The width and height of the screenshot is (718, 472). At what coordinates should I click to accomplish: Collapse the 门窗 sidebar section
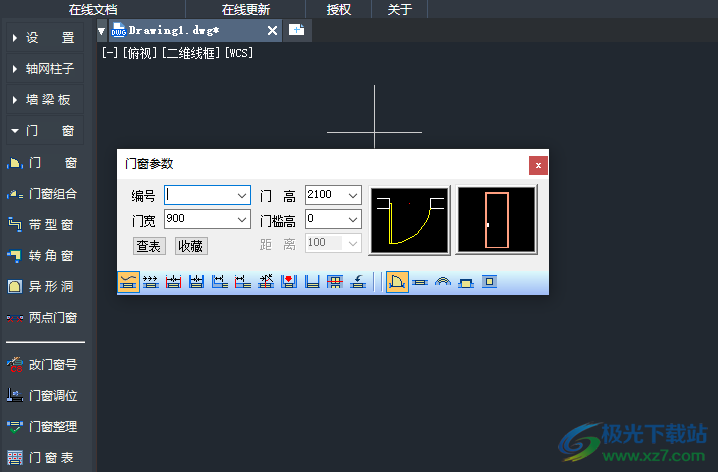(x=45, y=131)
